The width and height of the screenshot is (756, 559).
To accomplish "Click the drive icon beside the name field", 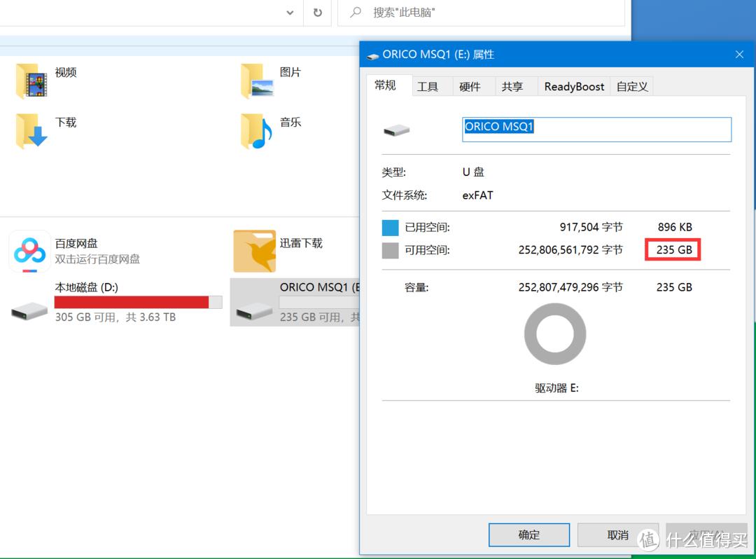I will pyautogui.click(x=396, y=130).
